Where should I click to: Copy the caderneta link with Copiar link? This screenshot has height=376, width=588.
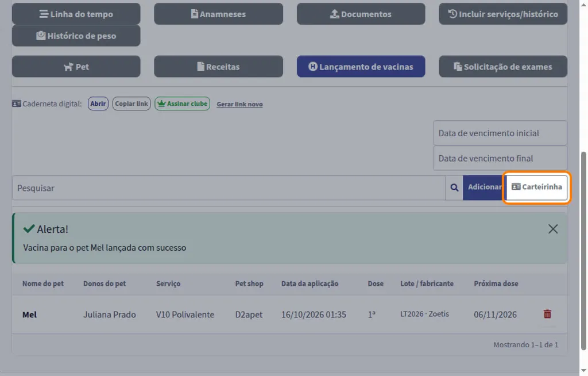(x=131, y=103)
